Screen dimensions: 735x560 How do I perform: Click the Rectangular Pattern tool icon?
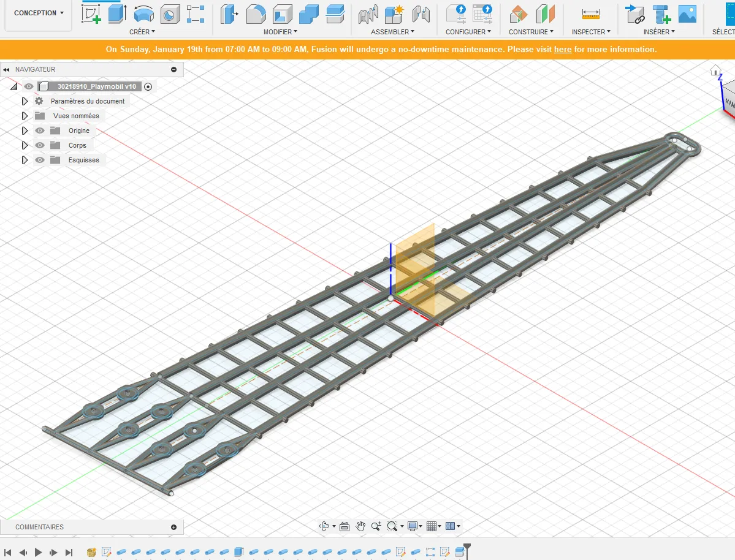click(196, 14)
